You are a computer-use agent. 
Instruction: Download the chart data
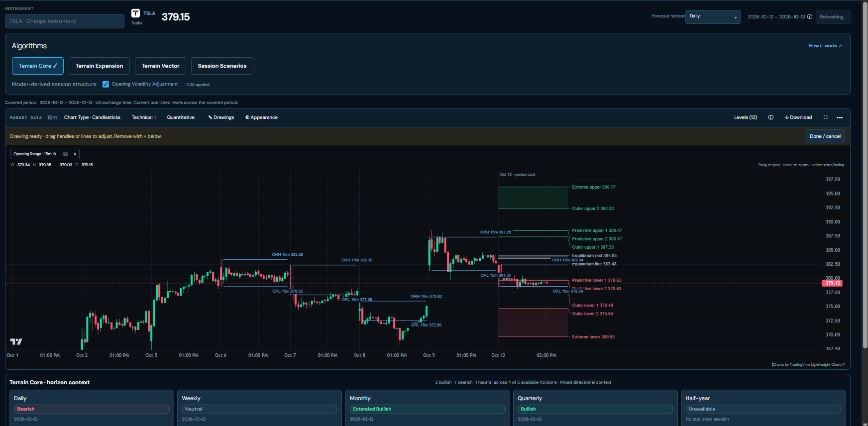(798, 117)
